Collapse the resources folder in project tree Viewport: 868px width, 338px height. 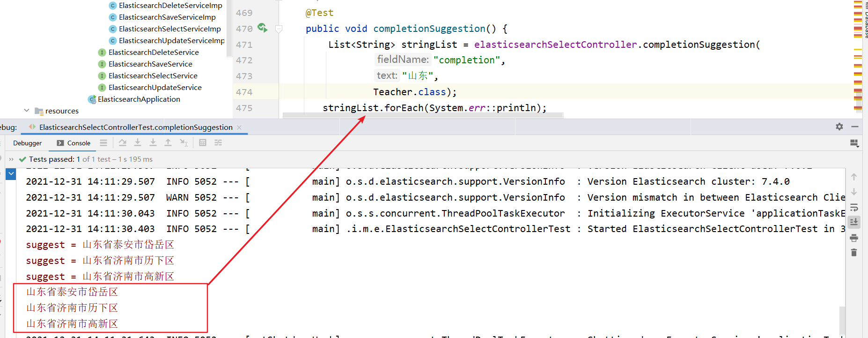27,111
